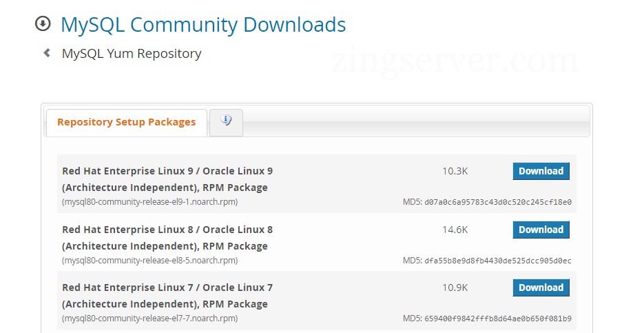The width and height of the screenshot is (644, 333).
Task: Click the download arrow icon beside the page title
Action: [x=43, y=24]
